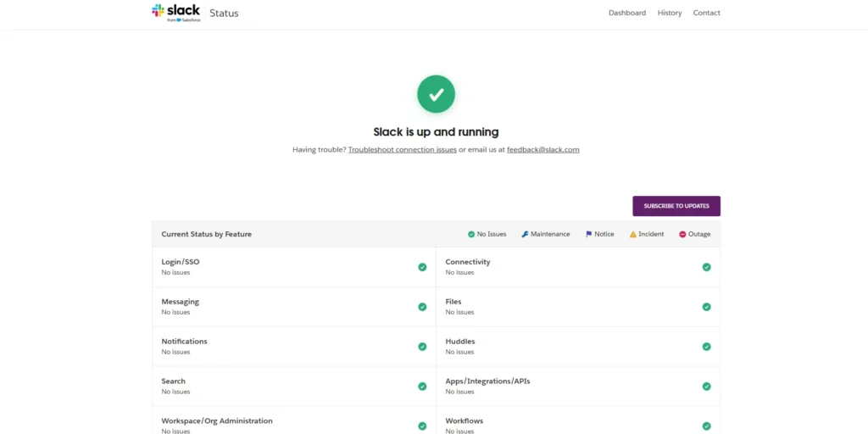This screenshot has width=868, height=434.
Task: Open Troubleshoot connection issues link
Action: (402, 149)
